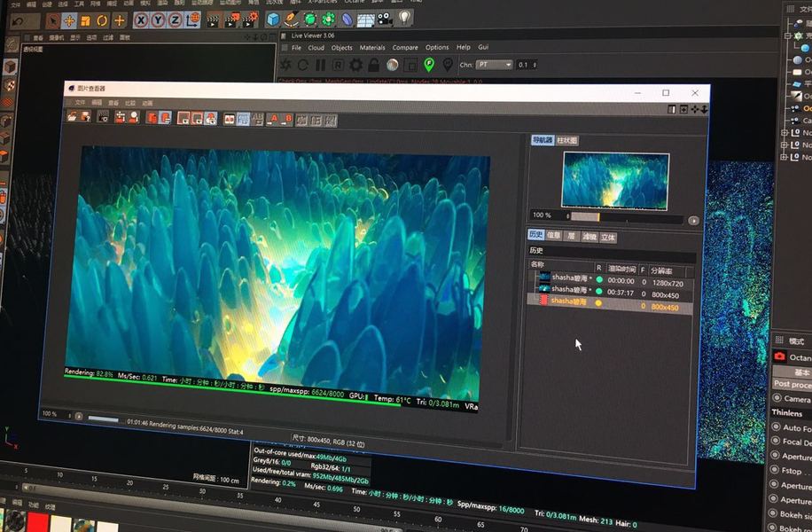812x532 pixels.
Task: Select Info tab 信息
Action: 553,236
